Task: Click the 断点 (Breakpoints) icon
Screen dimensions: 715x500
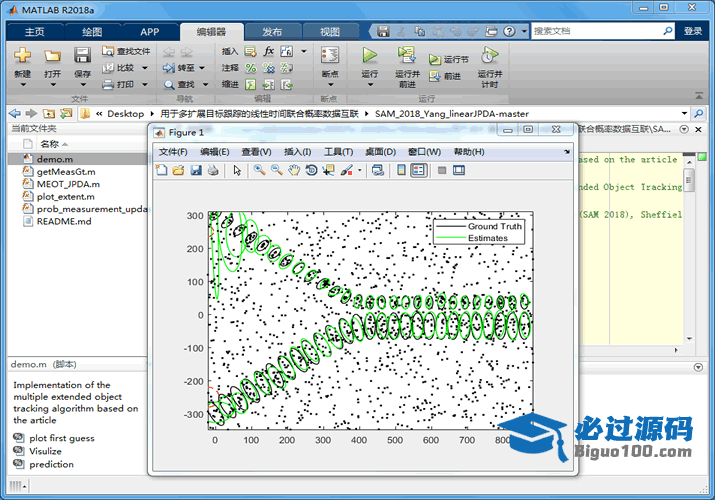Action: 330,55
